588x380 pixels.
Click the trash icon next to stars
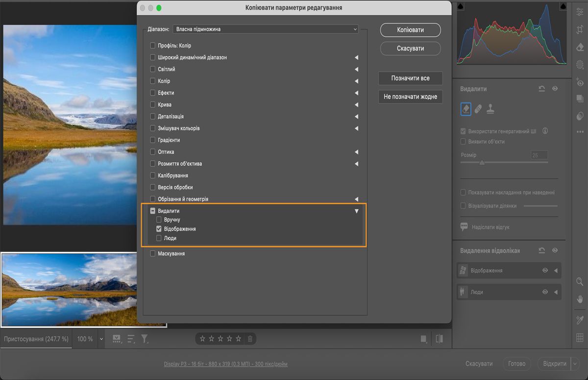click(250, 338)
